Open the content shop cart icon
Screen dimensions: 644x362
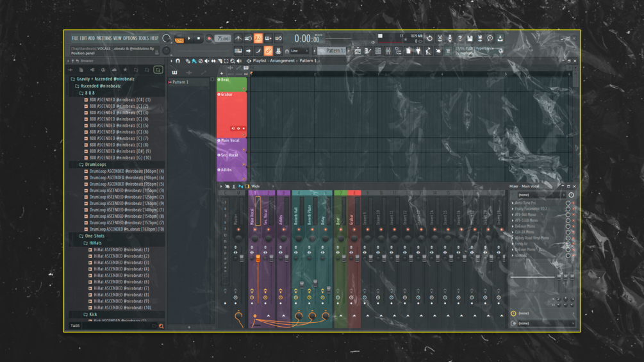pyautogui.click(x=448, y=51)
